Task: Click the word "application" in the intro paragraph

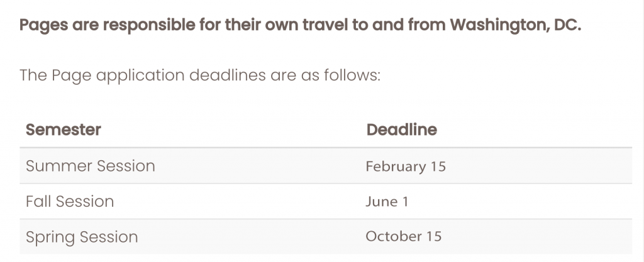Action: (x=131, y=77)
